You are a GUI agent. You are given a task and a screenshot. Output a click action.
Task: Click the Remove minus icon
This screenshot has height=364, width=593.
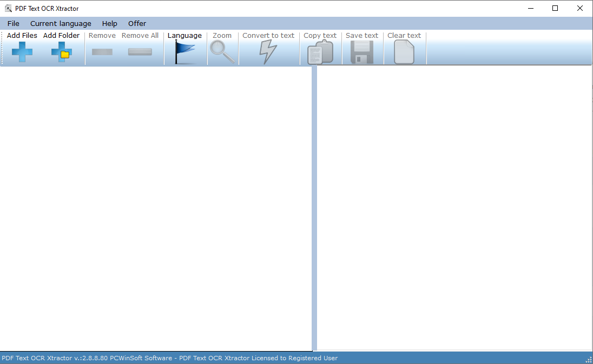point(102,52)
